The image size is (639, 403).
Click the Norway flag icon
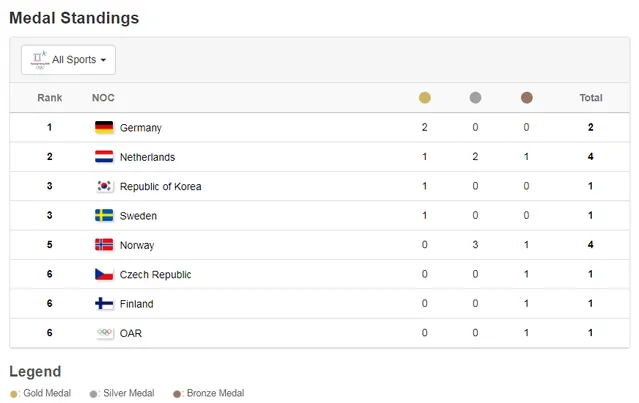click(104, 245)
